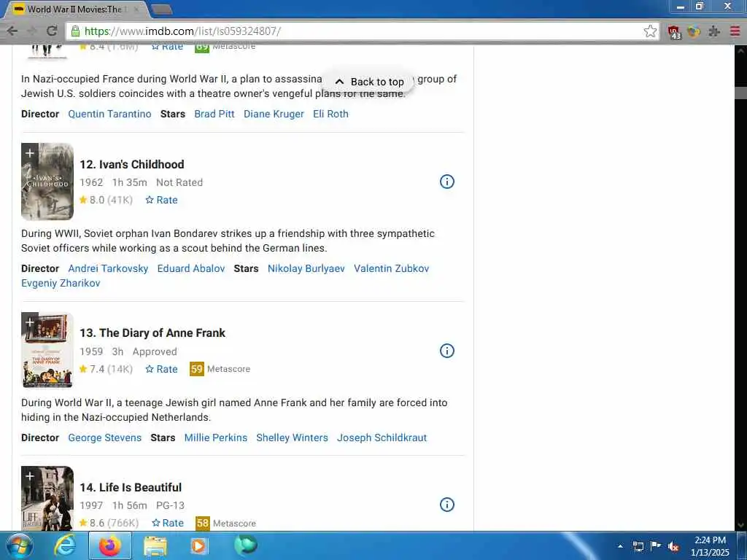Reload the page with the refresh icon

[x=52, y=31]
